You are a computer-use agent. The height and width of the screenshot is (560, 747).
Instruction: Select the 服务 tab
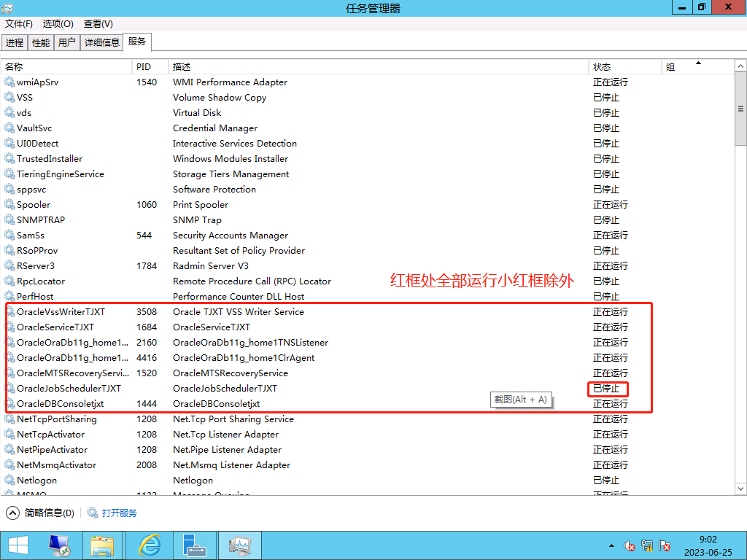[x=136, y=42]
